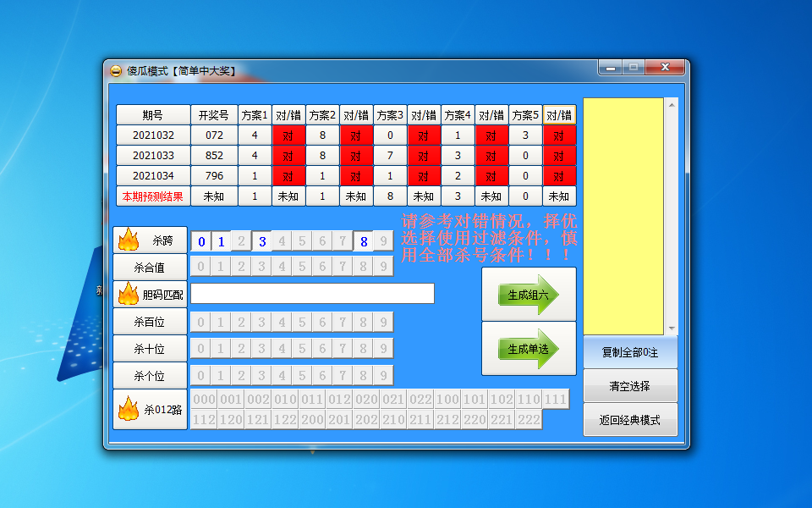Click the 本期预测结果 cell in the table
Screen dimensions: 812x508
152,196
